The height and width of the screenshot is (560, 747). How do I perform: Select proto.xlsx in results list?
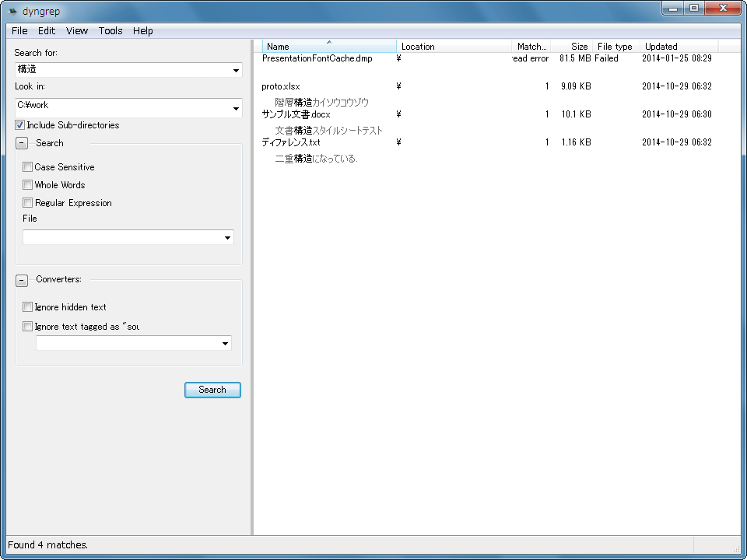[281, 86]
